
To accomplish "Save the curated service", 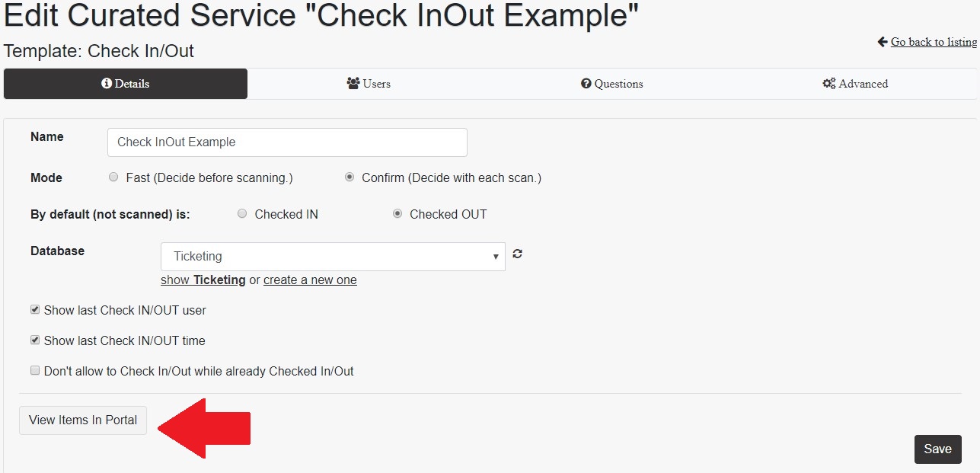I will (938, 449).
